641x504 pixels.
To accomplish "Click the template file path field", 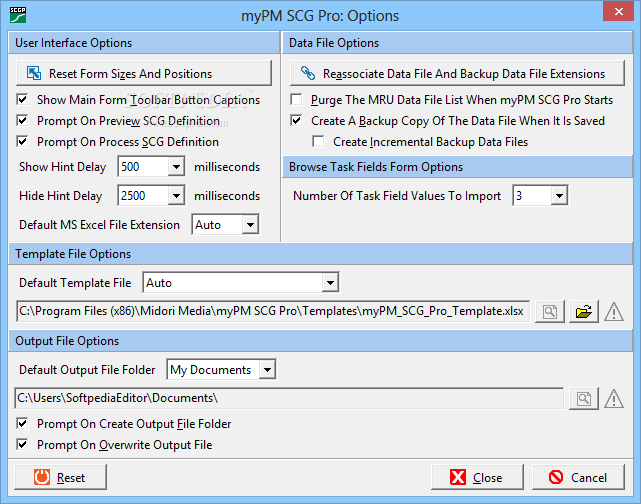I will point(273,311).
